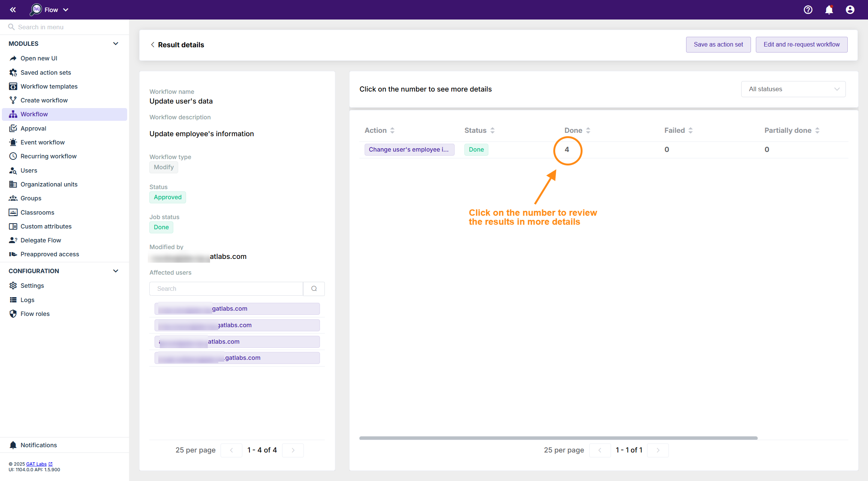The width and height of the screenshot is (868, 481).
Task: Focus the Affected users search field
Action: [226, 289]
